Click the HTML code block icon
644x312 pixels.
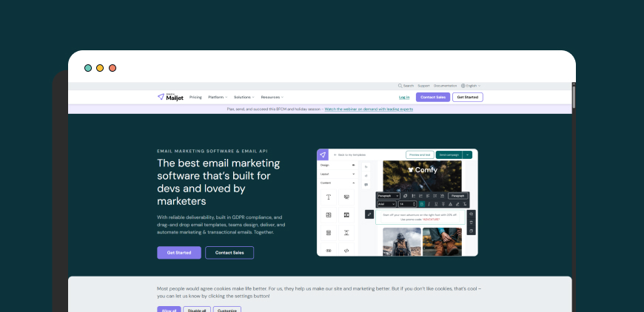pyautogui.click(x=346, y=251)
